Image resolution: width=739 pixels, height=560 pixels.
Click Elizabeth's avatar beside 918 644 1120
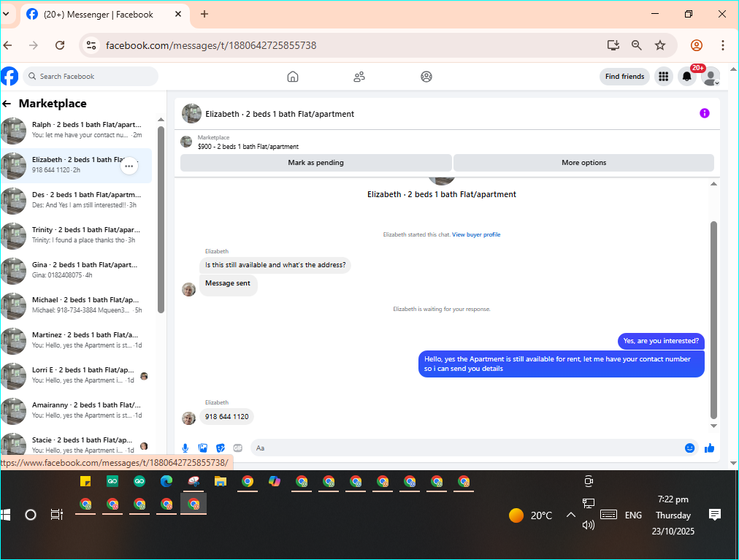click(189, 418)
